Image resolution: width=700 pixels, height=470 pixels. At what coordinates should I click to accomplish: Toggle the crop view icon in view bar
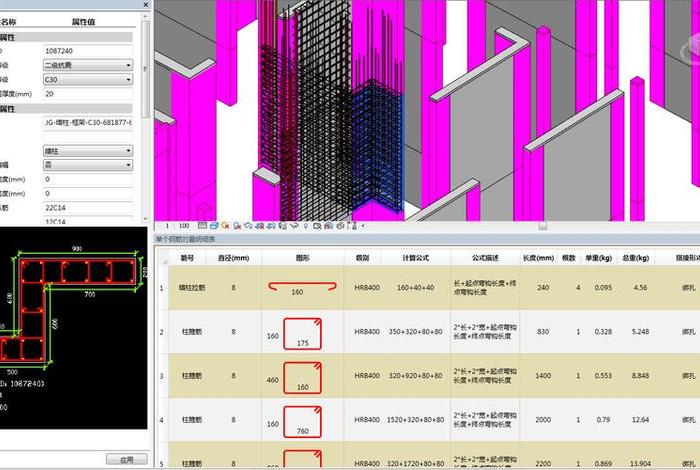coord(259,226)
